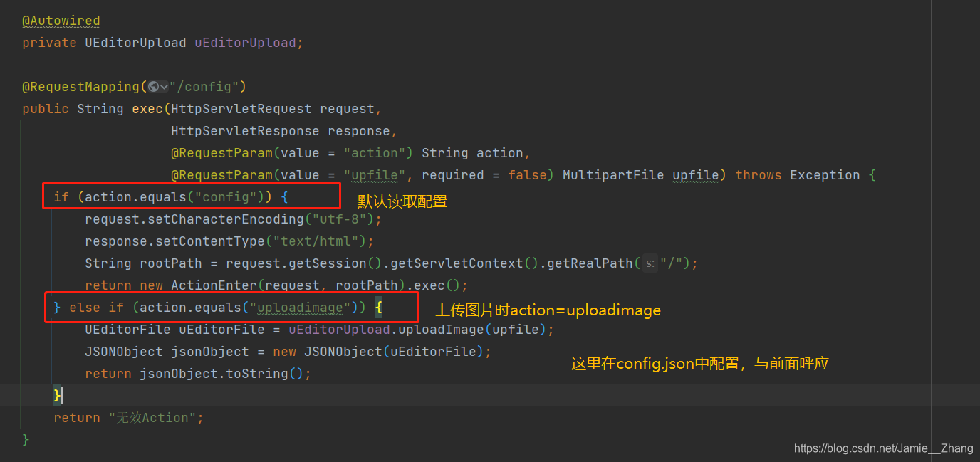Click the highlighted opening brace after uploadimage
This screenshot has width=980, height=462.
tap(379, 308)
